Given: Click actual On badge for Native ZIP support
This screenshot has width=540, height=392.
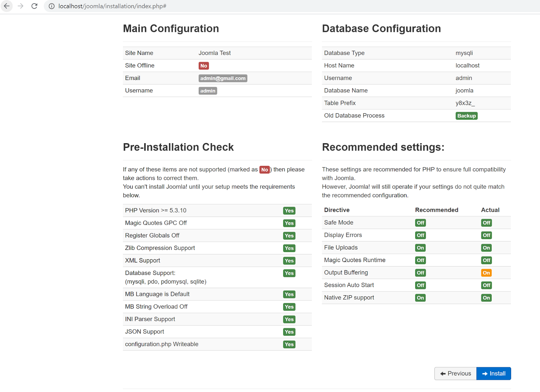Looking at the screenshot, I should [486, 298].
